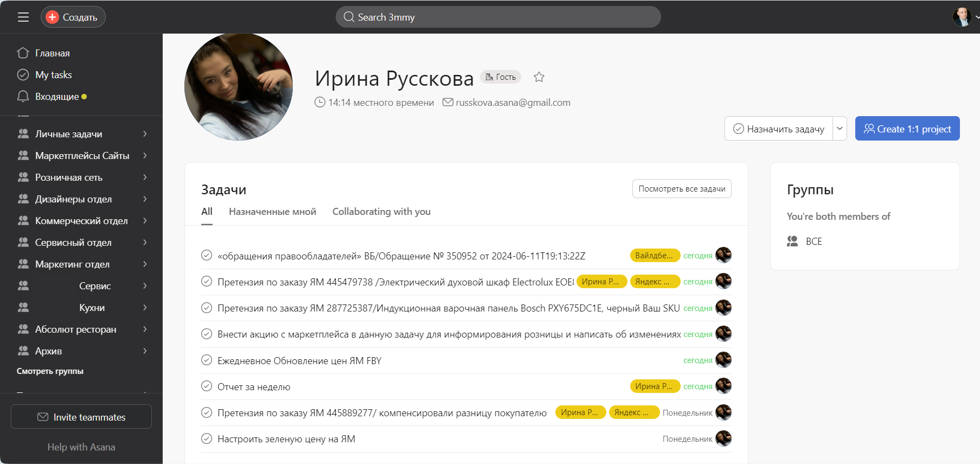Mark Настроить зеленую цену task complete
Viewport: 980px width, 464px height.
207,438
